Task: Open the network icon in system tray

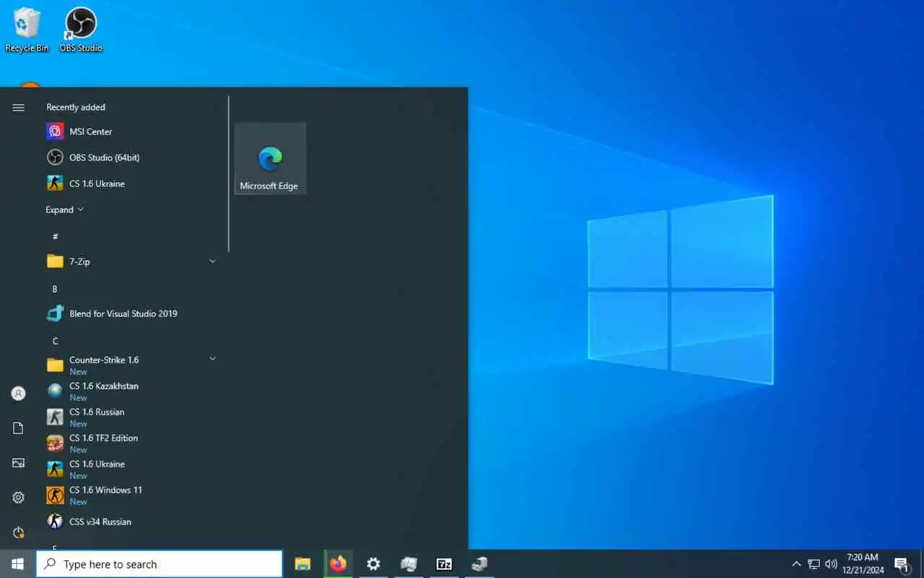Action: [814, 564]
